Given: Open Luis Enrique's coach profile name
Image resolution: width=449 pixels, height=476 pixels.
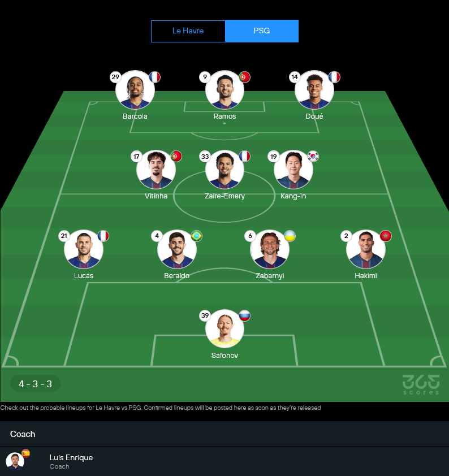Looking at the screenshot, I should (x=71, y=457).
